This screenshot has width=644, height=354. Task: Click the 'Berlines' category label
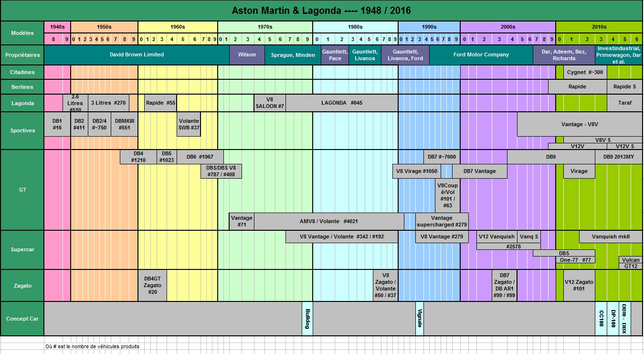tap(22, 87)
